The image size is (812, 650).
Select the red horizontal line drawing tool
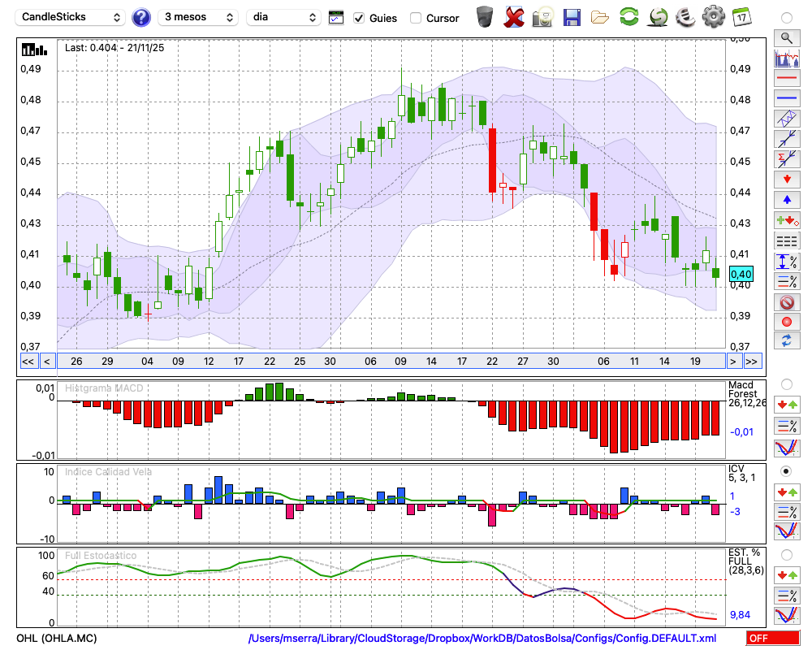tap(786, 79)
